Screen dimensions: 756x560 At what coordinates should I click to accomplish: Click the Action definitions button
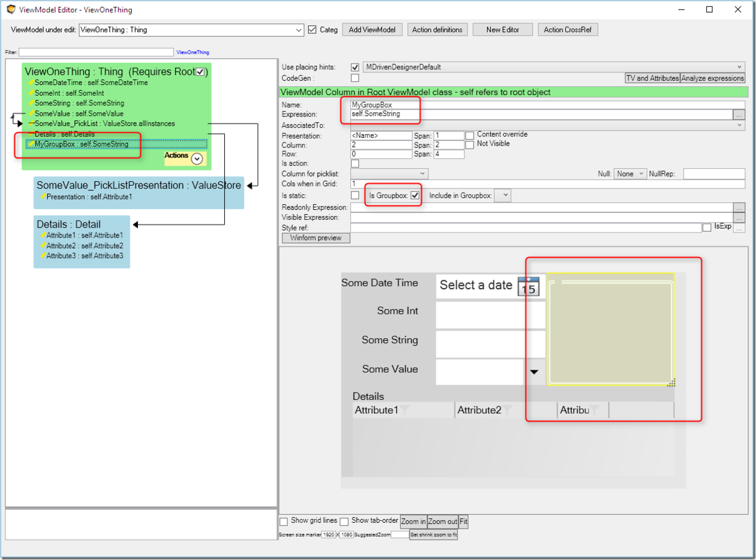click(437, 30)
